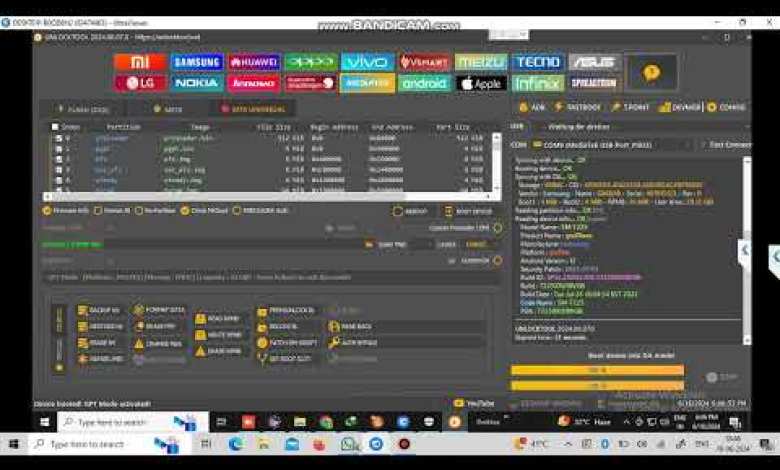Click the Stop button beside progress bars

point(722,377)
